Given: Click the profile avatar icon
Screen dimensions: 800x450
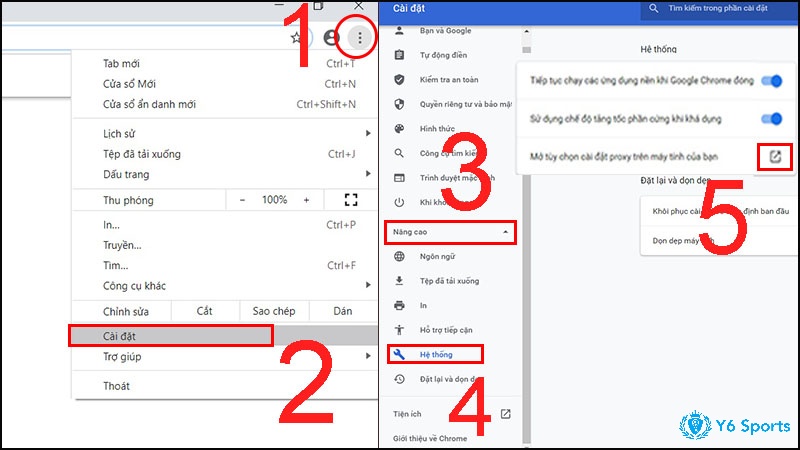Looking at the screenshot, I should pyautogui.click(x=332, y=37).
